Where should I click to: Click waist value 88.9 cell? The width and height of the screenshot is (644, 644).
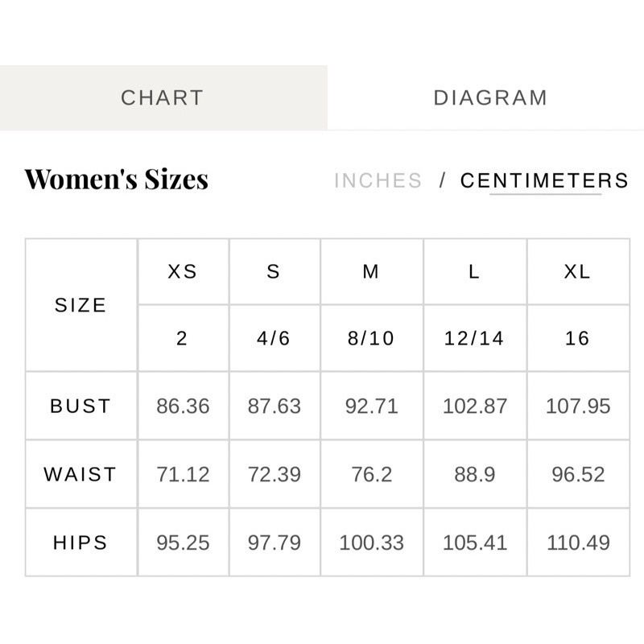point(474,474)
